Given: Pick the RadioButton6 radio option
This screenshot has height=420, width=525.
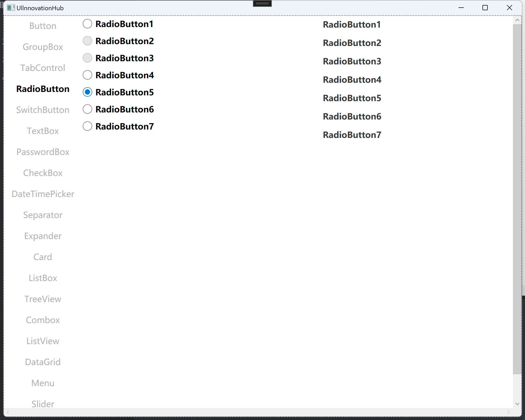Looking at the screenshot, I should pos(118,109).
